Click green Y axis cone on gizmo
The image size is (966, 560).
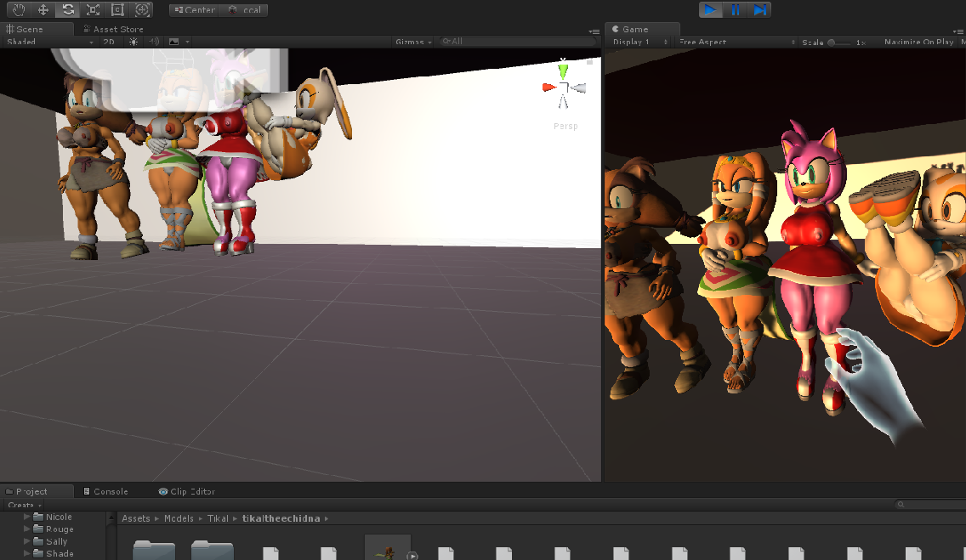point(563,70)
